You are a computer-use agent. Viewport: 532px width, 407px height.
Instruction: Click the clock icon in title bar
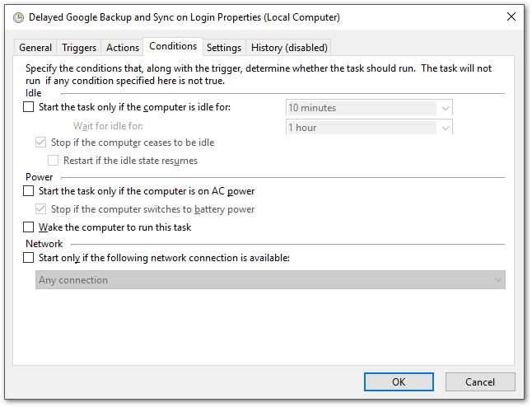coord(19,17)
